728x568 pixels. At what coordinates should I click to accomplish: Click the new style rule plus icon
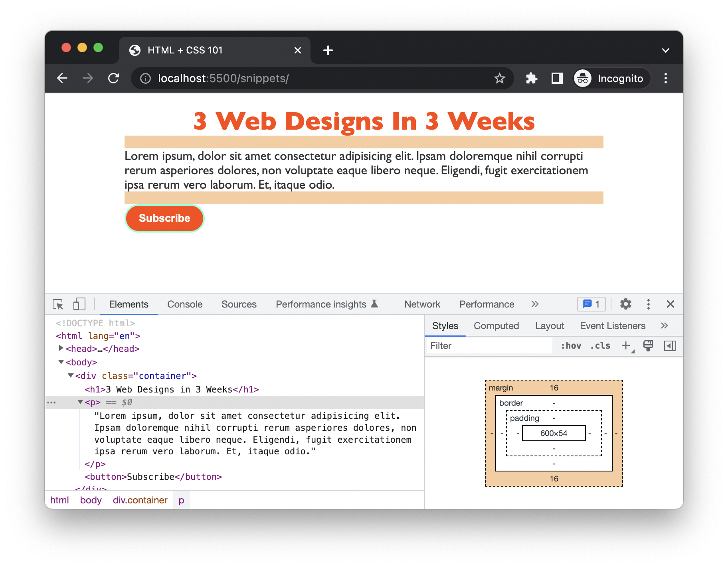[x=626, y=346]
